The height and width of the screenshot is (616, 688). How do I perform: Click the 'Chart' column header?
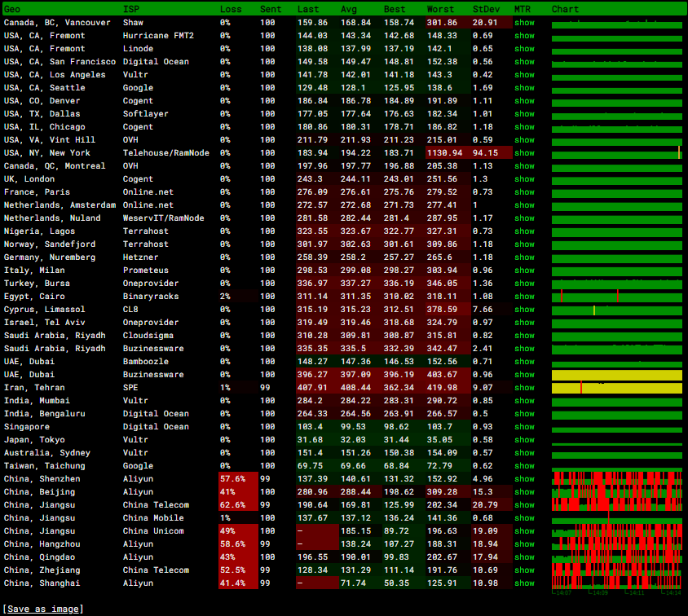(x=565, y=9)
